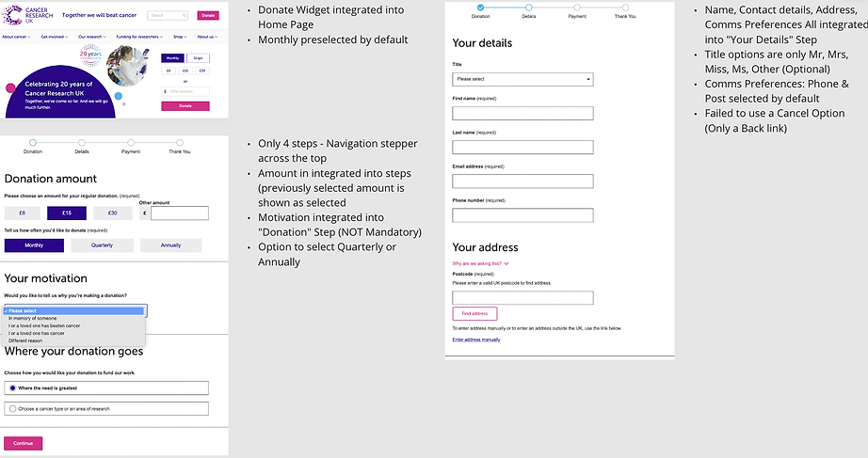The height and width of the screenshot is (458, 868).
Task: Click 'Enter address manually' link
Action: [x=476, y=340]
